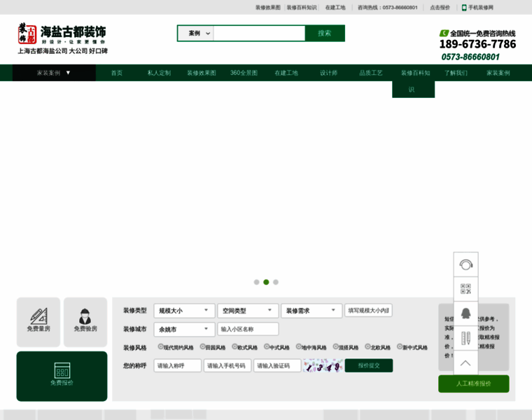The image size is (532, 420).
Task: Click the 免费报价 calculator card
Action: [x=62, y=376]
